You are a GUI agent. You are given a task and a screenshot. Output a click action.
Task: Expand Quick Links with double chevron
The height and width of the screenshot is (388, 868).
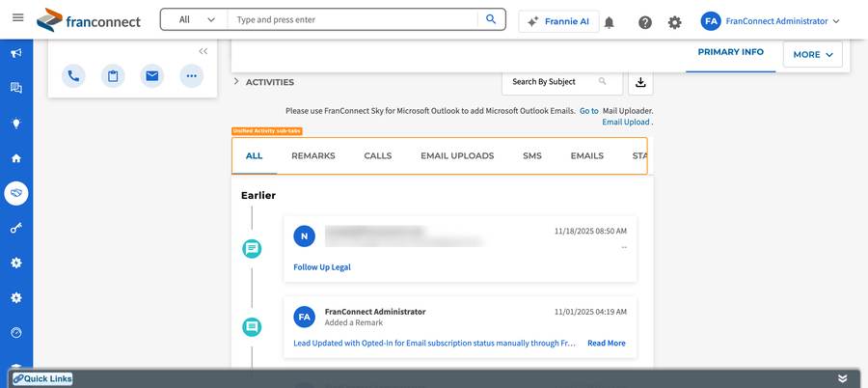(843, 378)
